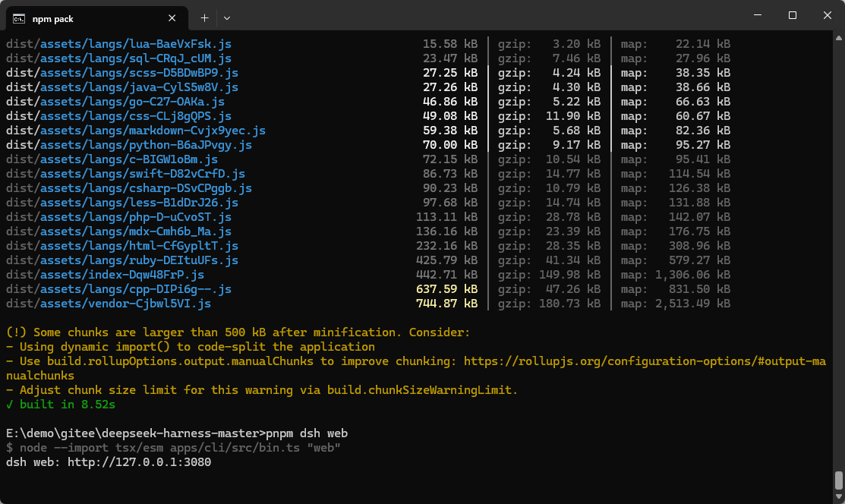This screenshot has height=504, width=845.
Task: Click the terminal icon on npm pack tab
Action: [x=19, y=18]
